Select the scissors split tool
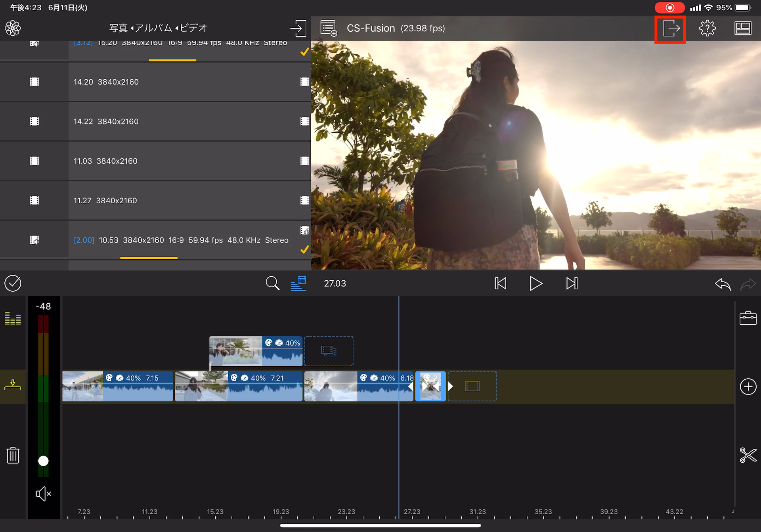This screenshot has height=532, width=761. coord(748,455)
